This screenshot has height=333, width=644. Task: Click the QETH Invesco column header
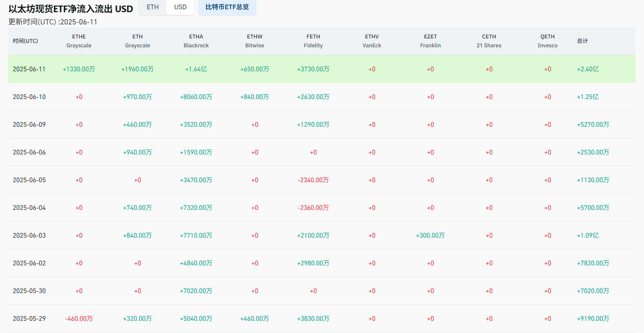(547, 41)
